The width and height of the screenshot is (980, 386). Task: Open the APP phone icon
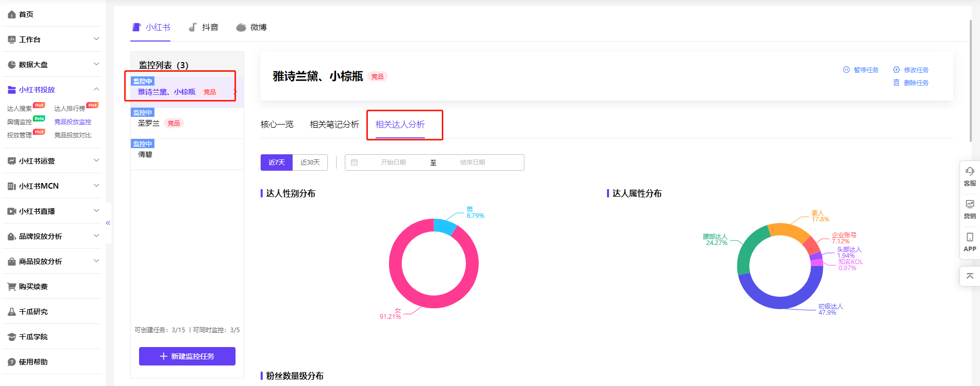pos(970,237)
